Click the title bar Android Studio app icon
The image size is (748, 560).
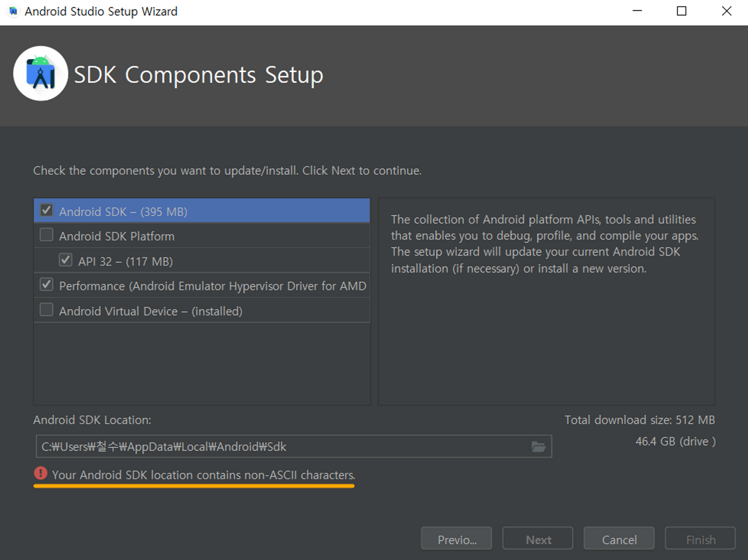coord(13,11)
